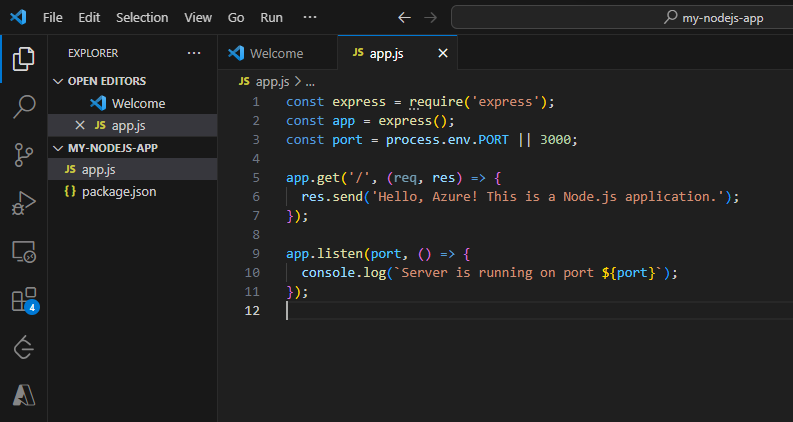Collapse the MY-NODEJS-APP folder section
The width and height of the screenshot is (793, 422).
click(58, 147)
